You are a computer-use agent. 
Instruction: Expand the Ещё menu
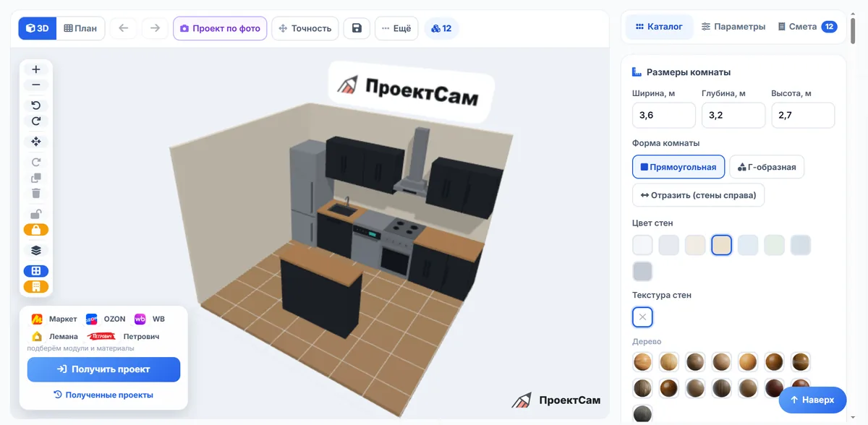397,28
